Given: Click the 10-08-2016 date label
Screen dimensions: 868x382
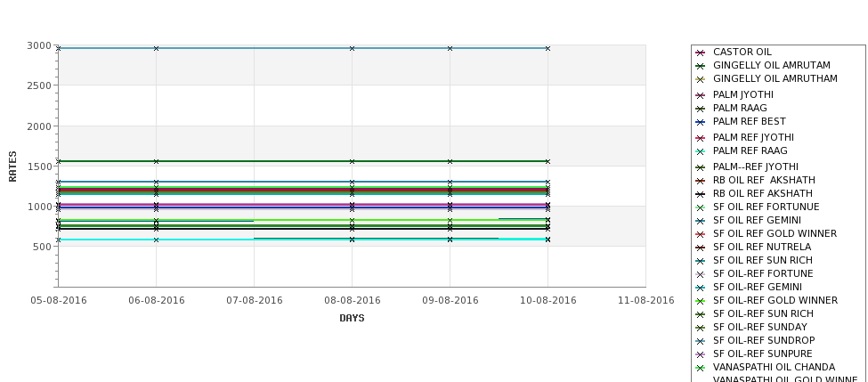Looking at the screenshot, I should pos(548,301).
